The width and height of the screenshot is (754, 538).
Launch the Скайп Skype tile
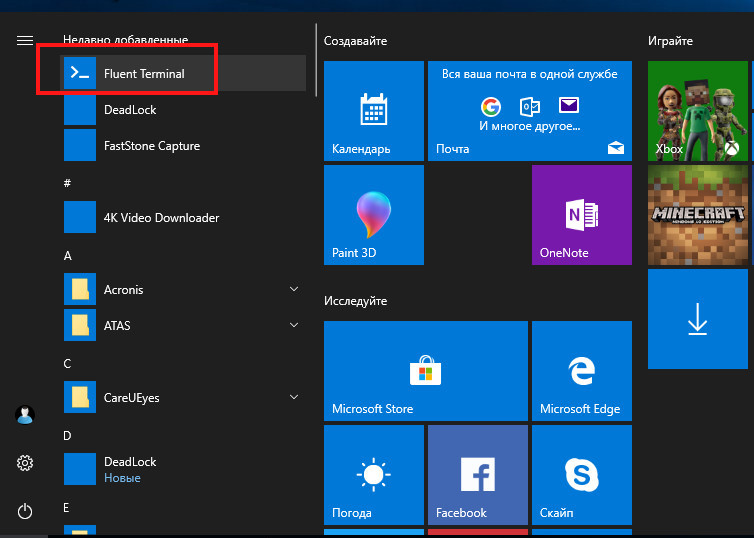(581, 475)
